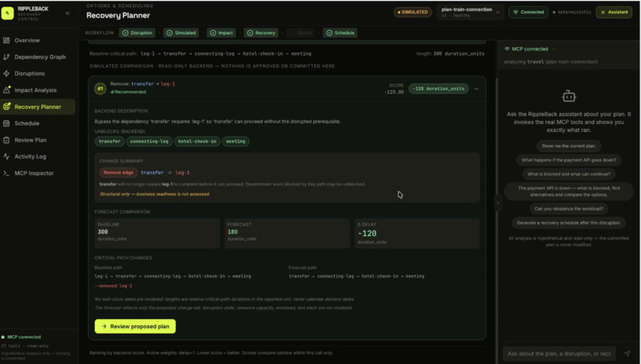
Task: Choose 'What happens if the payment API goes down?'
Action: pos(569,160)
